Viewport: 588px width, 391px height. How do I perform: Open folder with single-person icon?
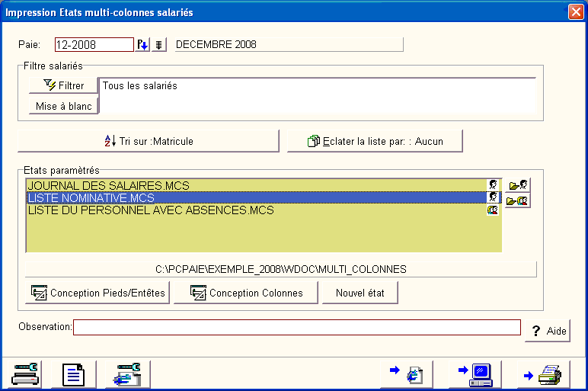pos(518,185)
